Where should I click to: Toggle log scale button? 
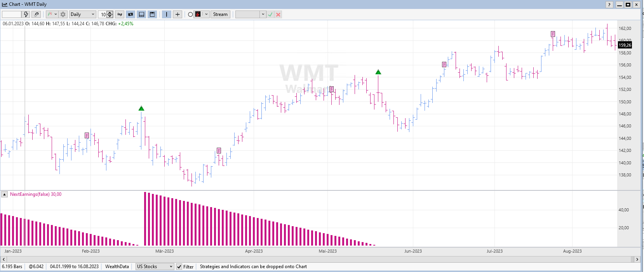[120, 14]
